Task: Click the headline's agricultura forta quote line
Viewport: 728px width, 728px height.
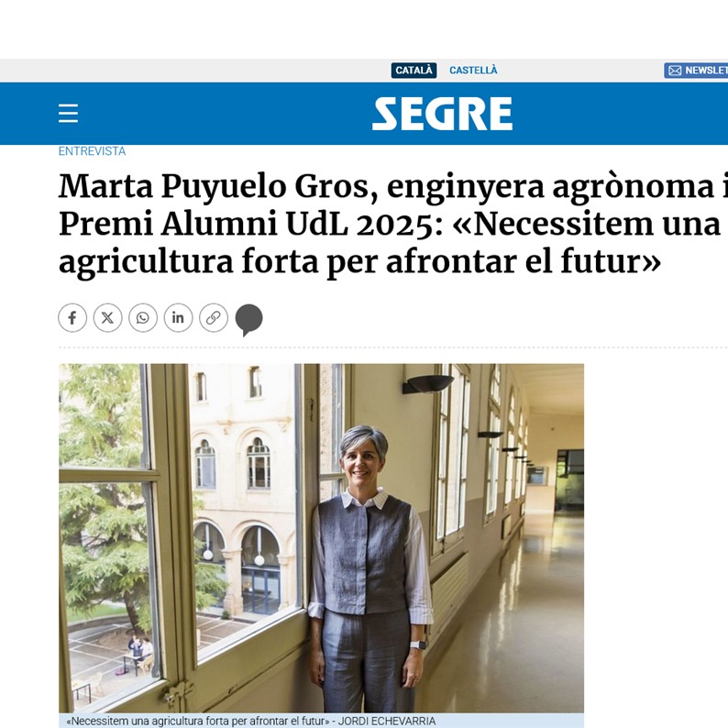Action: click(x=359, y=262)
